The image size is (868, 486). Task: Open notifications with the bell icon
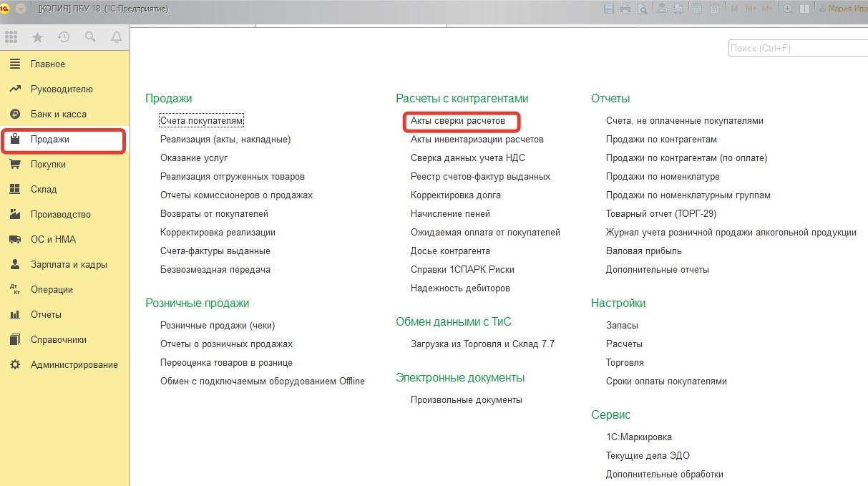pyautogui.click(x=116, y=37)
